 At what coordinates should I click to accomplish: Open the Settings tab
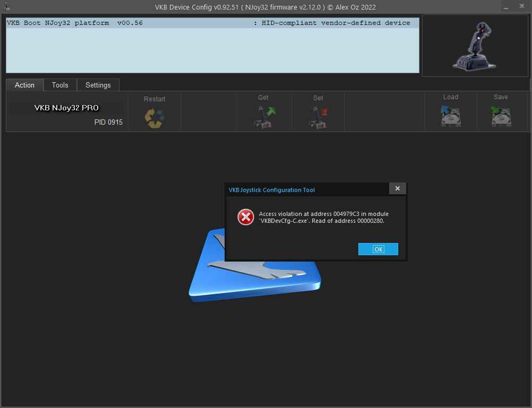pyautogui.click(x=98, y=85)
